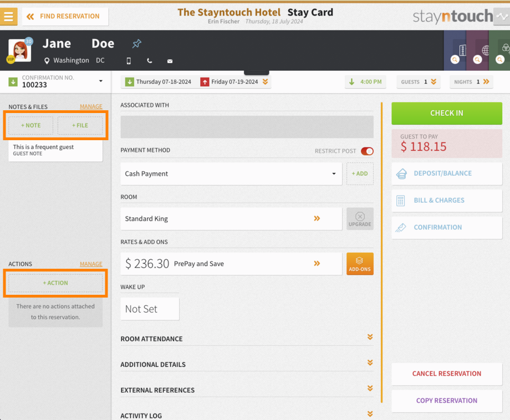Expand the Guests count chevron
Viewport: 510px width, 420px height.
[433, 81]
